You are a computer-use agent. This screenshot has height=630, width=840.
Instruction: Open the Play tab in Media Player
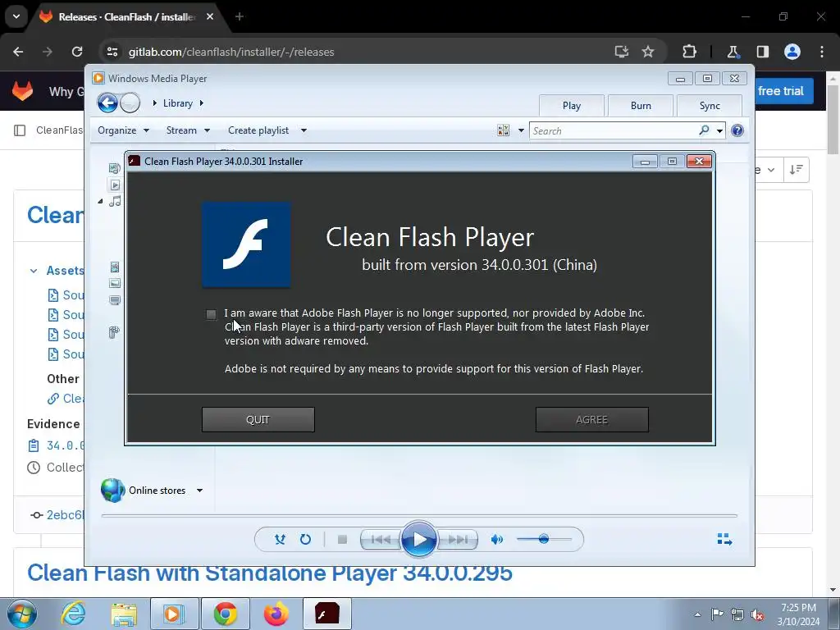pyautogui.click(x=572, y=106)
